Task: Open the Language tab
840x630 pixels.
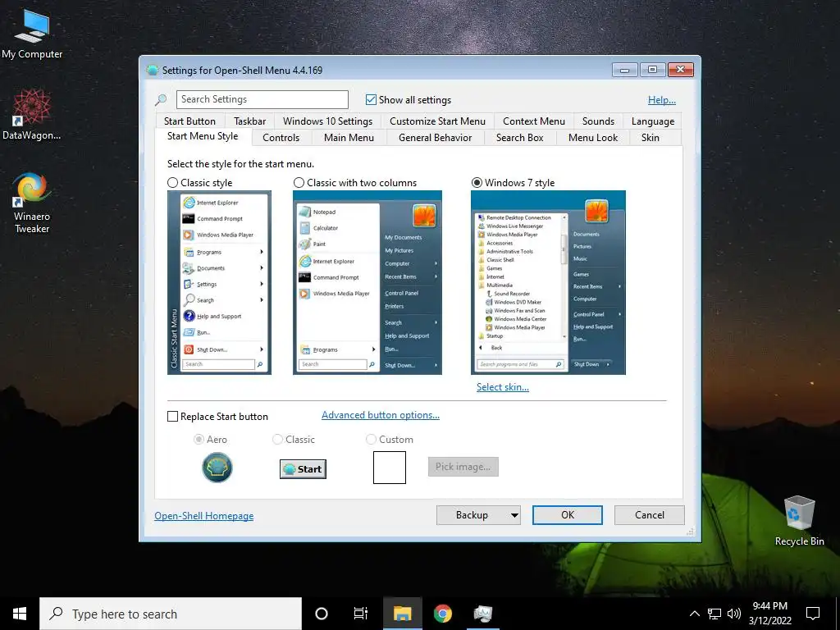Action: (653, 121)
